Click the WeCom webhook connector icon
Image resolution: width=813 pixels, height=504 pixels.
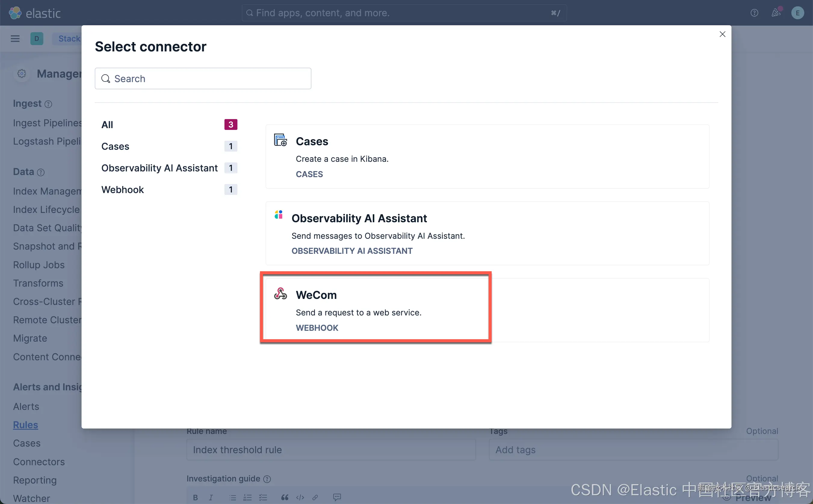(x=280, y=294)
